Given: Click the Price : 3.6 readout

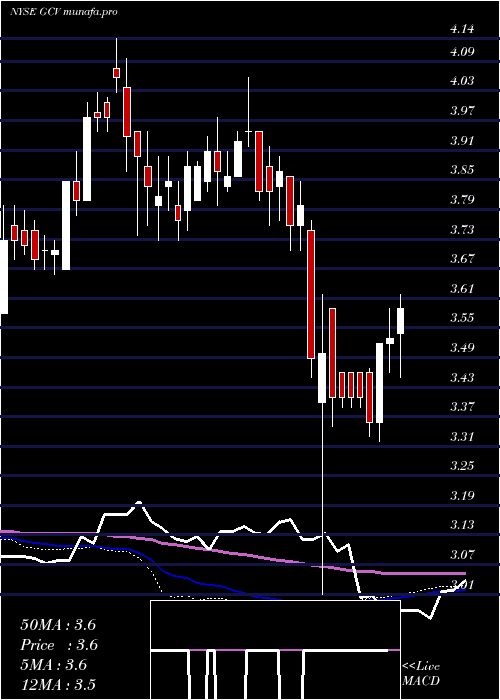Looking at the screenshot, I should 59,645.
